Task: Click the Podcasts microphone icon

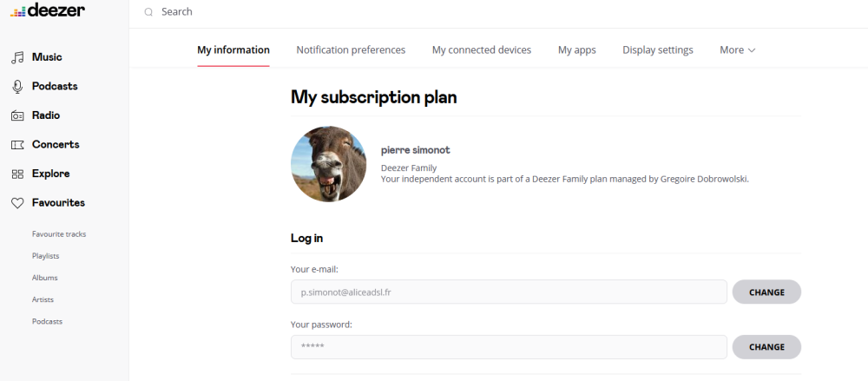Action: pos(17,86)
